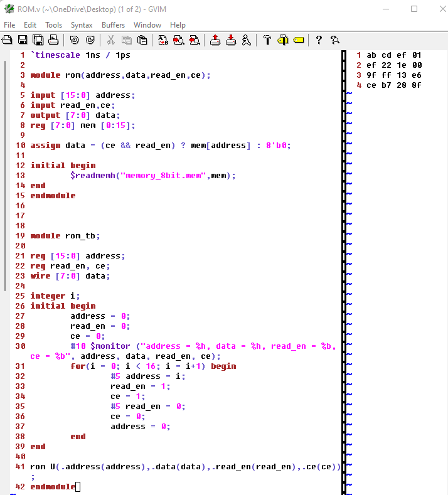Click the Find Next toolbar icon

178,40
